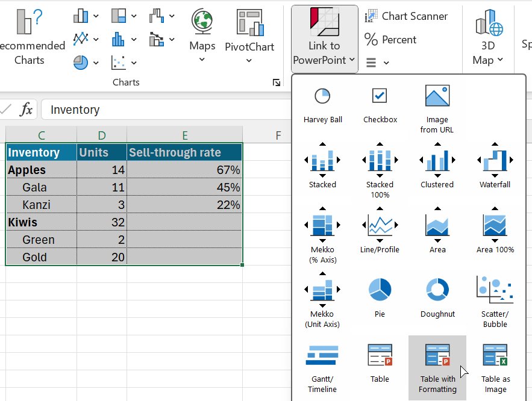This screenshot has height=401, width=532.
Task: Select column D header
Action: point(102,135)
